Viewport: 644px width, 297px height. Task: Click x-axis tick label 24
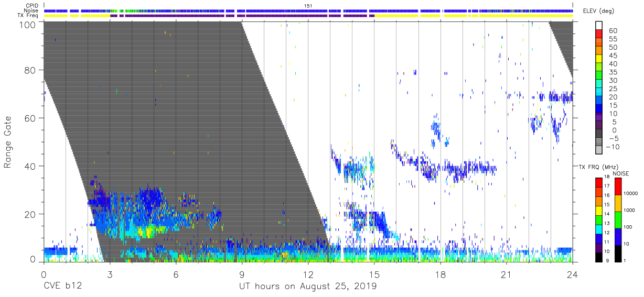click(x=573, y=274)
